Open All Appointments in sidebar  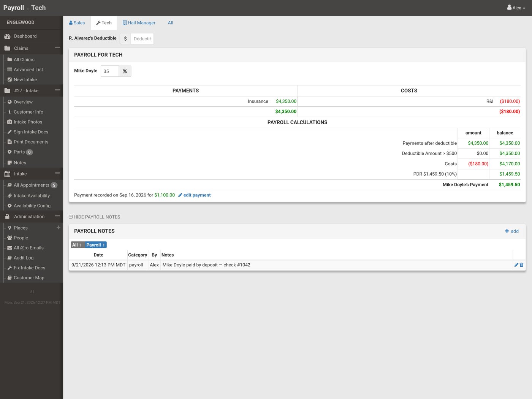(32, 185)
